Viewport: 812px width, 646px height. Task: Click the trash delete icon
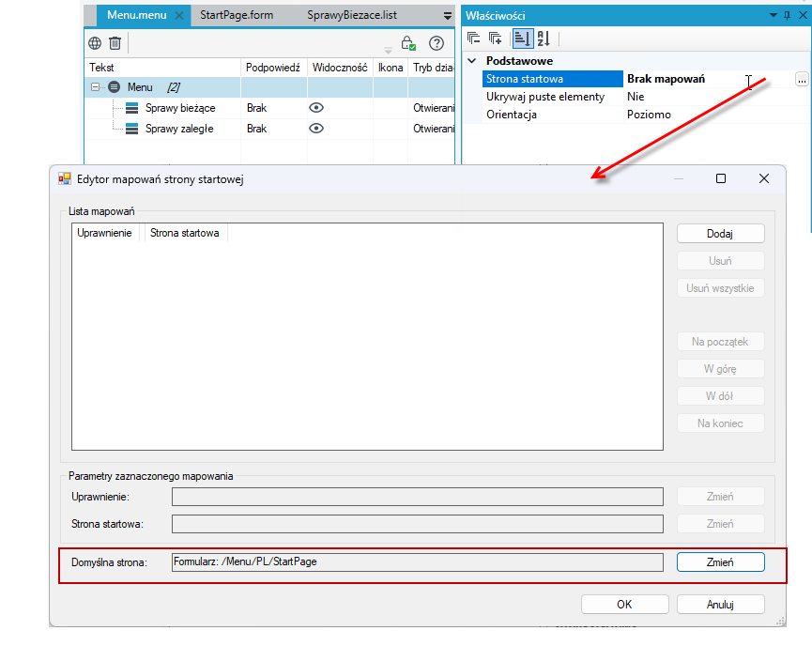[115, 43]
